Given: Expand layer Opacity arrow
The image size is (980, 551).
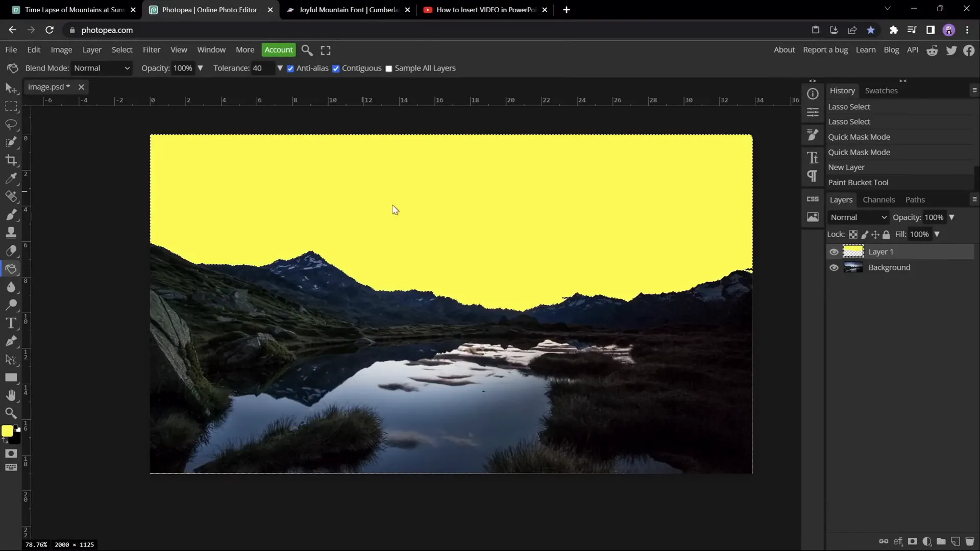Looking at the screenshot, I should 951,217.
